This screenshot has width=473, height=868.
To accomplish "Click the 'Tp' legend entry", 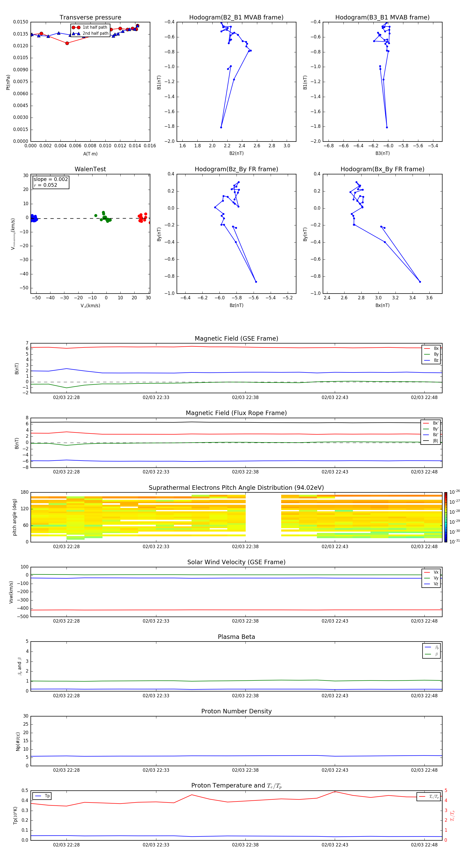I will coord(42,796).
